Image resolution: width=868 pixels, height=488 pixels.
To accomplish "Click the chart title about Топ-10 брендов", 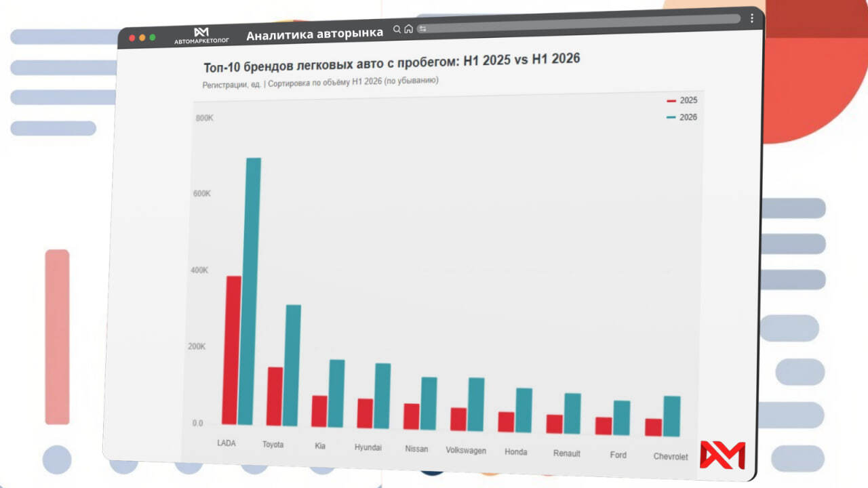I will (x=392, y=63).
